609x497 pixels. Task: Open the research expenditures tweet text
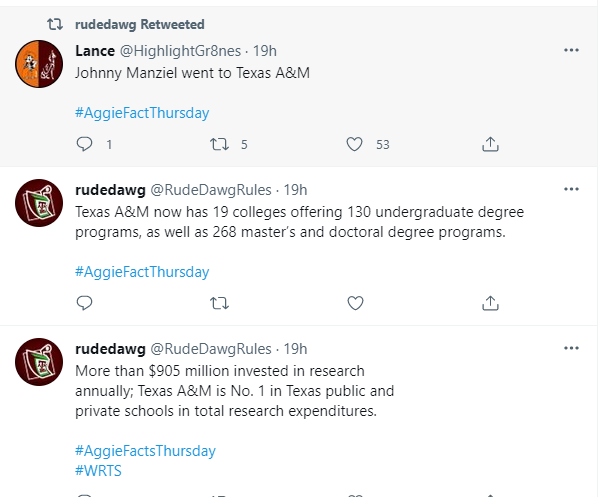pos(235,390)
